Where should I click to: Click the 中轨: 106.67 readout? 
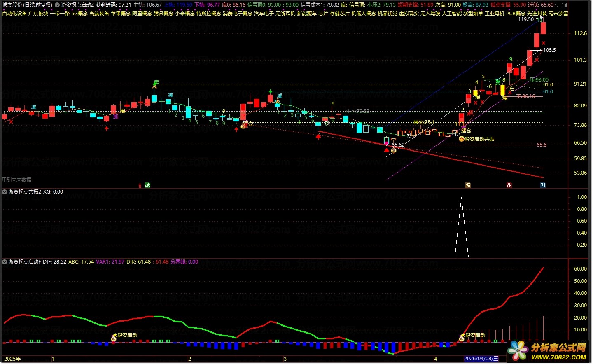click(x=148, y=5)
